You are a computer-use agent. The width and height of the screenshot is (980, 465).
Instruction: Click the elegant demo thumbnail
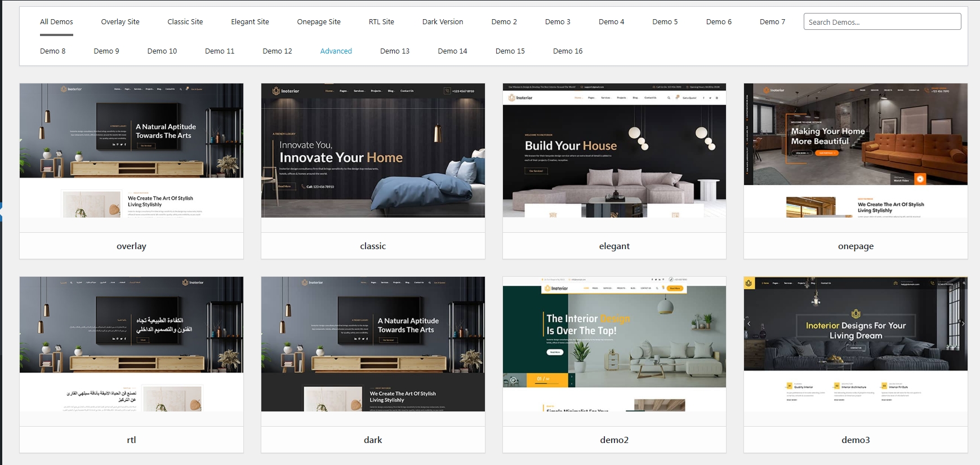[x=614, y=150]
